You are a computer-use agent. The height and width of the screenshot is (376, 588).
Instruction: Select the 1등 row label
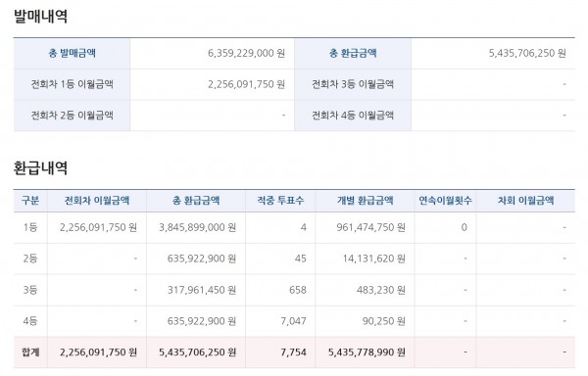(x=30, y=227)
